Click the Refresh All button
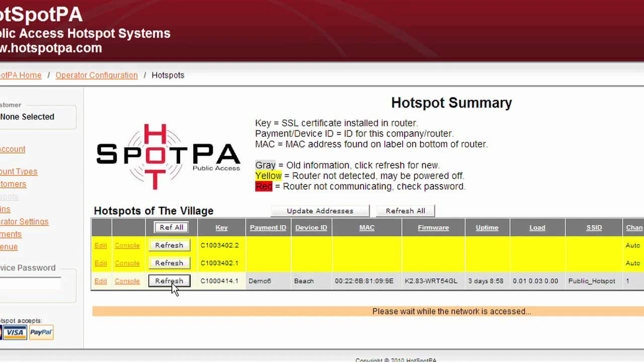This screenshot has width=644, height=362. (x=406, y=211)
